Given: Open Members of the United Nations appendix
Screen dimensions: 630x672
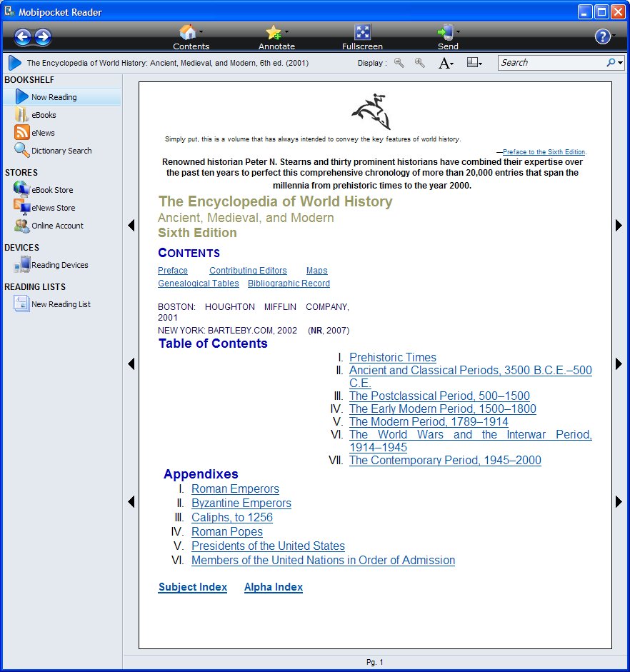Looking at the screenshot, I should tap(323, 560).
